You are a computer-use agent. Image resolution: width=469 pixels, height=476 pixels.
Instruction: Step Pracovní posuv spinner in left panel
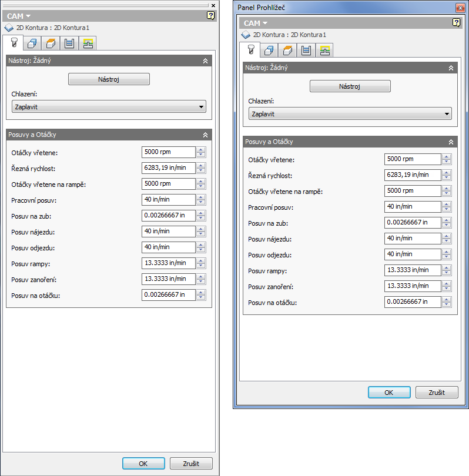click(200, 199)
